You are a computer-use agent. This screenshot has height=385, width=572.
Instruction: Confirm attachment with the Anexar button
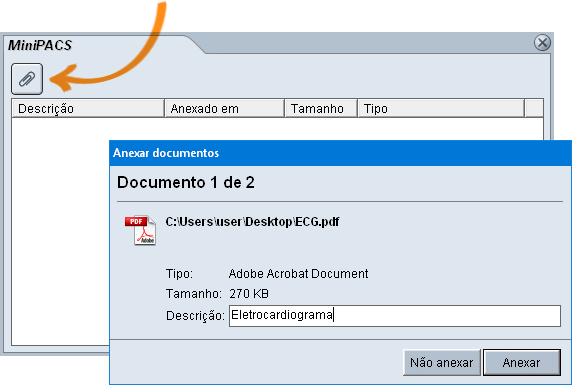coord(522,363)
